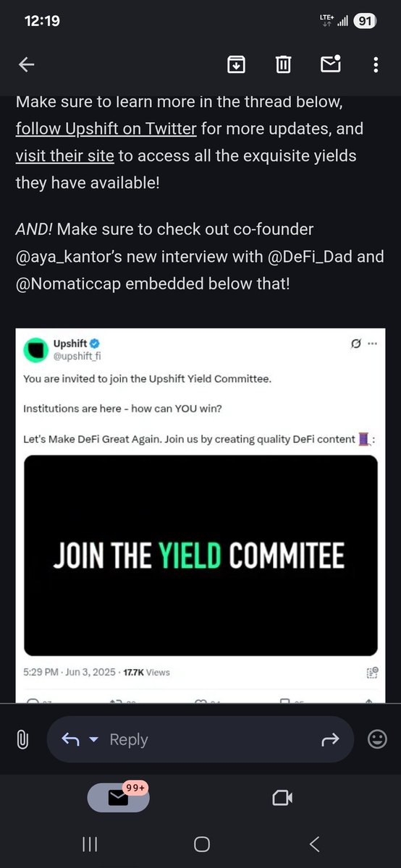Tap the three dots on embedded tweet
The width and height of the screenshot is (401, 868).
point(372,344)
